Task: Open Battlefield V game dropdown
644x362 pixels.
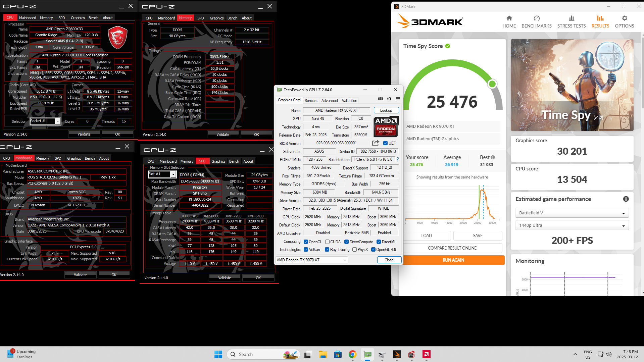Action: (572, 213)
